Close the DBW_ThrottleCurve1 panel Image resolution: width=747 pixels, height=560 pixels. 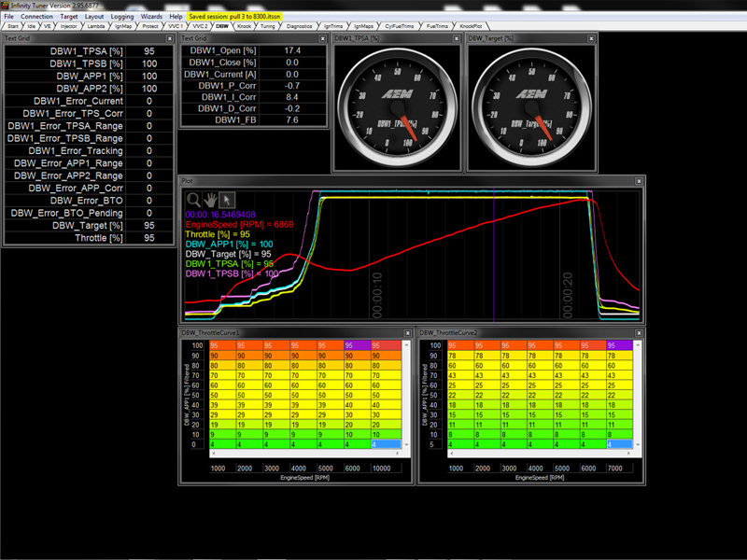408,333
